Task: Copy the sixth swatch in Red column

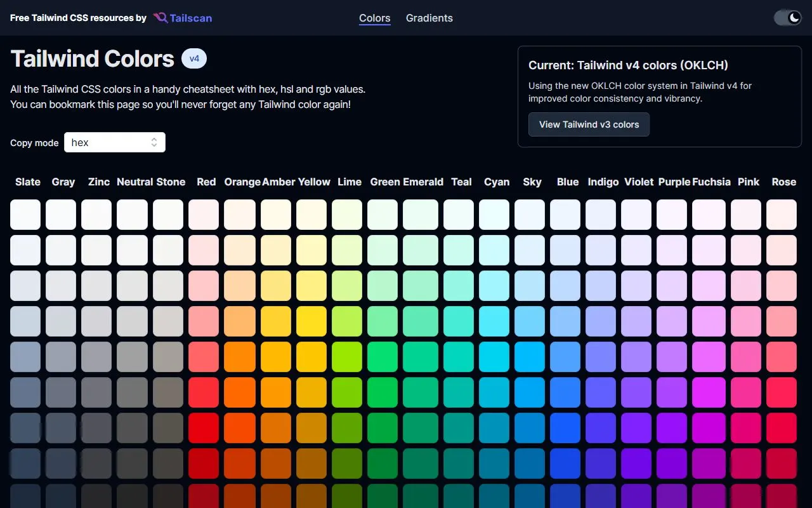Action: (x=204, y=392)
